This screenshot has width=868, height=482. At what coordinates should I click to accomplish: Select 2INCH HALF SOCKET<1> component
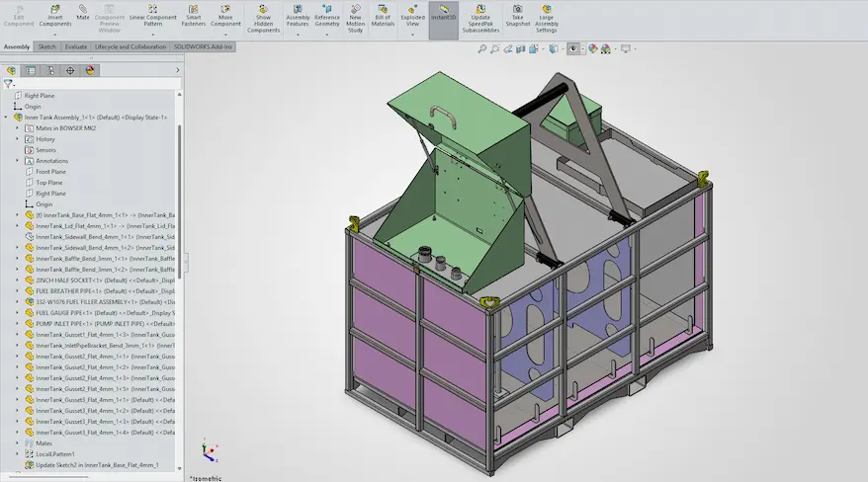coord(100,281)
